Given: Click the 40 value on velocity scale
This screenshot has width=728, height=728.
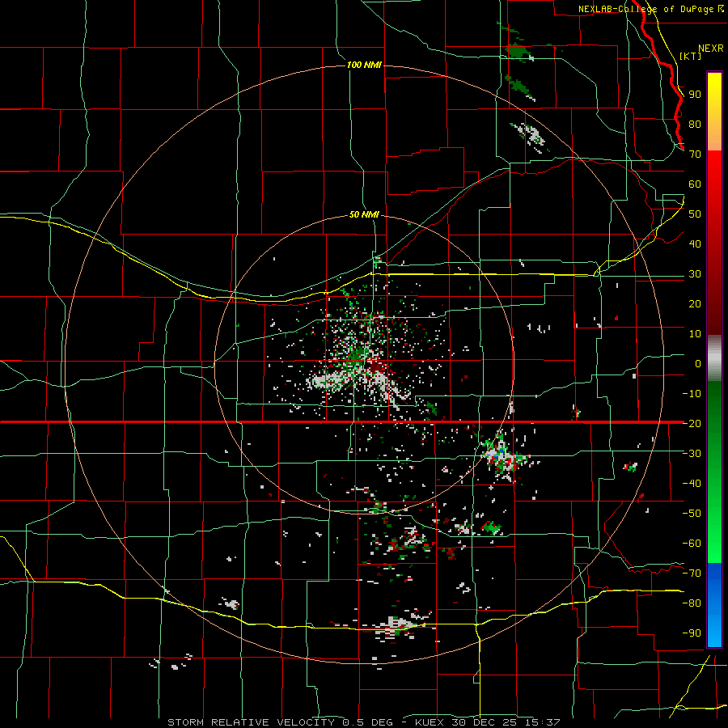Looking at the screenshot, I should (x=695, y=243).
